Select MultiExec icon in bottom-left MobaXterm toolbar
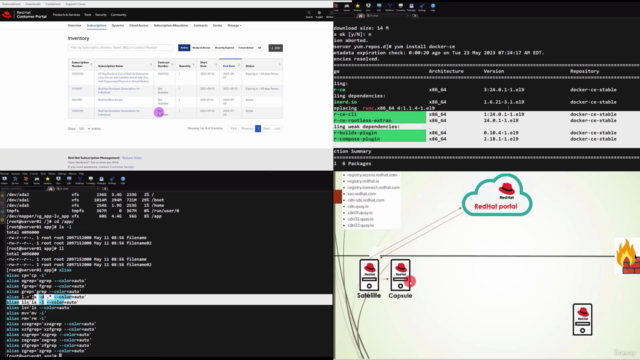Image resolution: width=640 pixels, height=360 pixels. click(80, 180)
